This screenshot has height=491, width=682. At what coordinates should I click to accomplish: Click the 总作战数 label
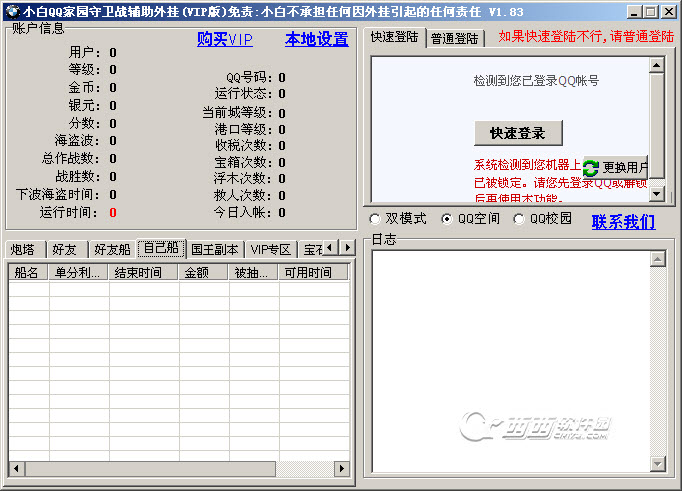(71, 158)
